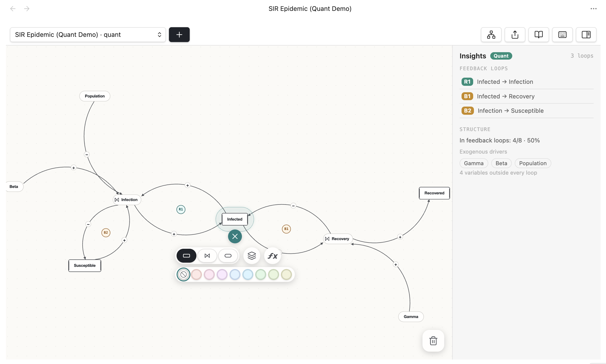Open the layers stack icon
Screen dimensions: 606x364
point(252,256)
